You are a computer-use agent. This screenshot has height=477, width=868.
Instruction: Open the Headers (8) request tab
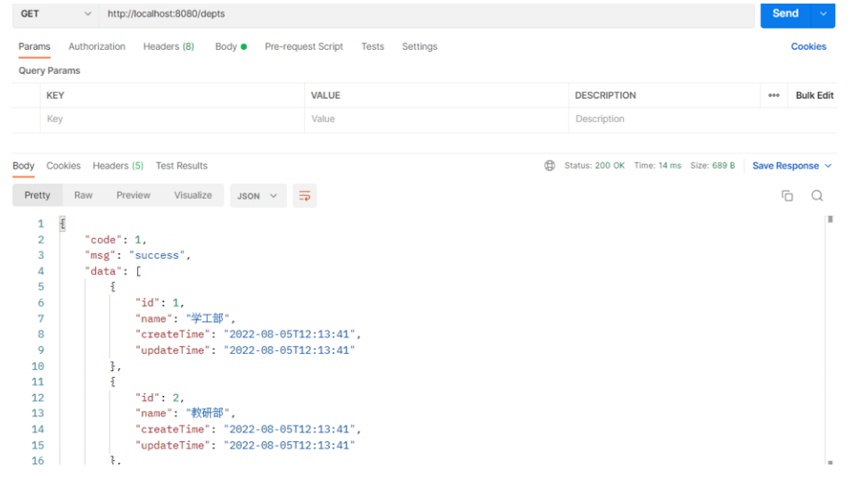168,46
